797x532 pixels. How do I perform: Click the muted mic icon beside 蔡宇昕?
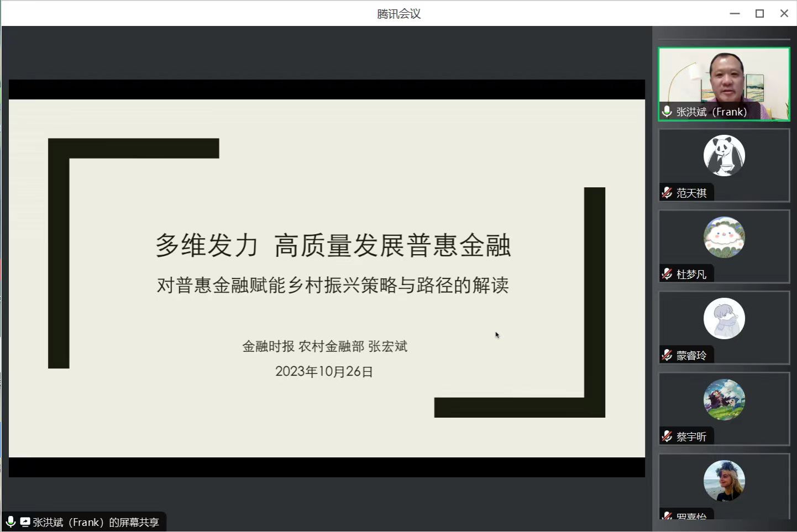[667, 436]
